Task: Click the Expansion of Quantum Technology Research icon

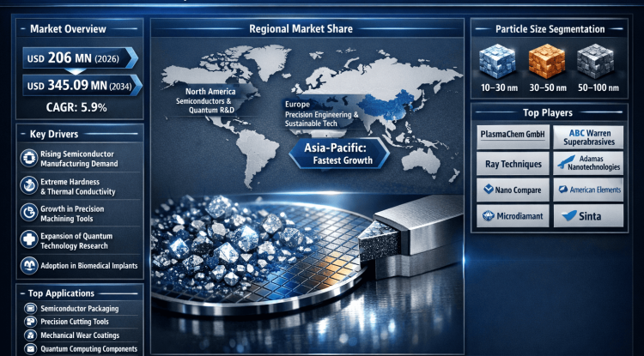Action: (28, 240)
